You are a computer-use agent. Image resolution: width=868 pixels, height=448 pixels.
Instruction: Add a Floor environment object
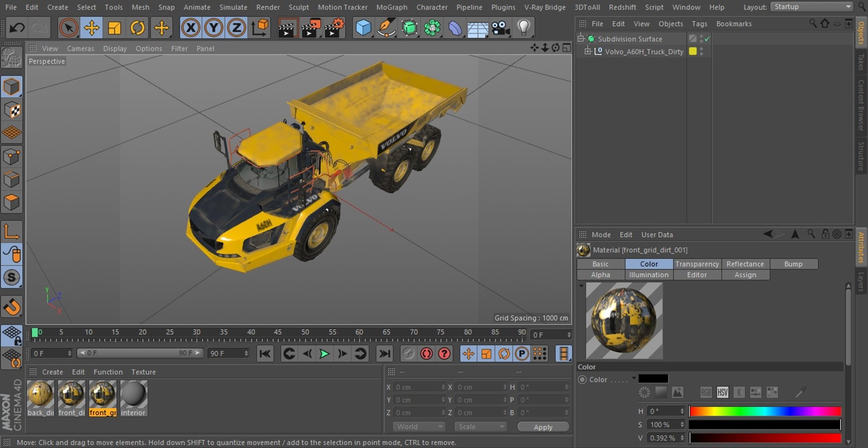click(x=478, y=28)
